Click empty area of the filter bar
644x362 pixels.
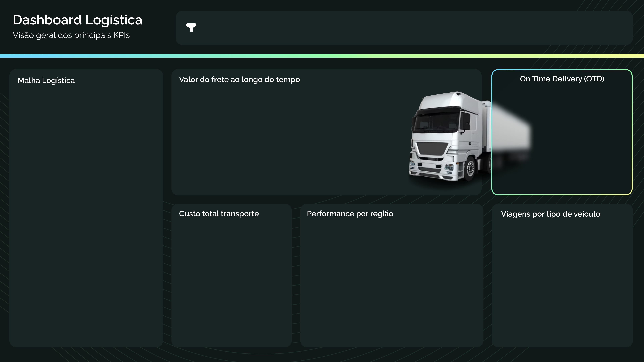coord(400,28)
